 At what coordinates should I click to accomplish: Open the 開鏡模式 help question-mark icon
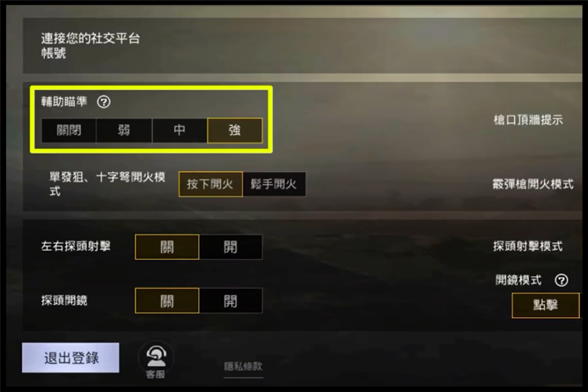click(x=561, y=280)
